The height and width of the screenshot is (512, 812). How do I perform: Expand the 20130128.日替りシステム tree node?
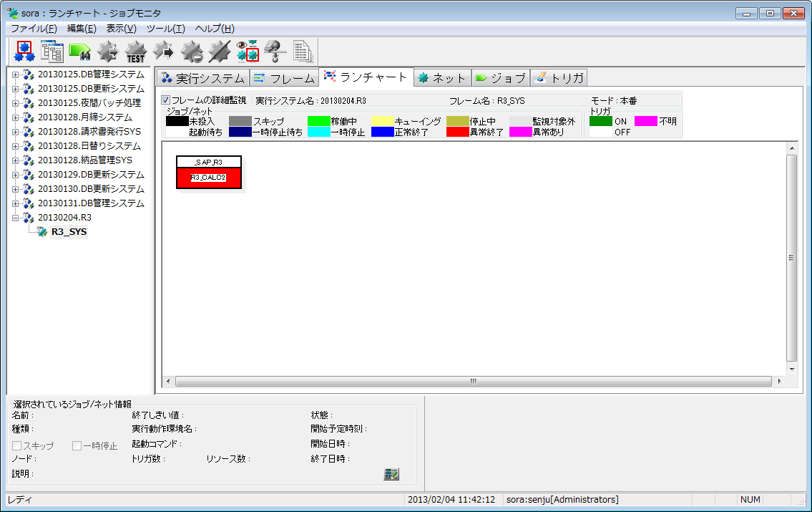pos(15,146)
